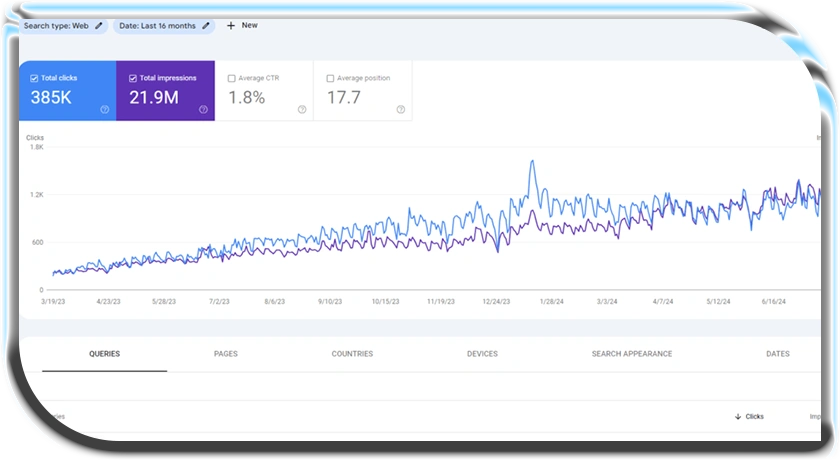The width and height of the screenshot is (840, 460).
Task: Click the highest peak on the clicks chart
Action: point(532,161)
